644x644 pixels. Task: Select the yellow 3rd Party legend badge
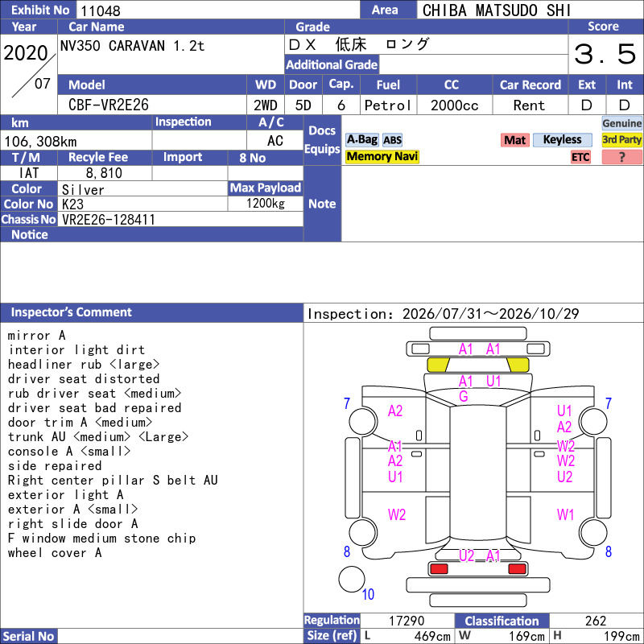pyautogui.click(x=621, y=139)
